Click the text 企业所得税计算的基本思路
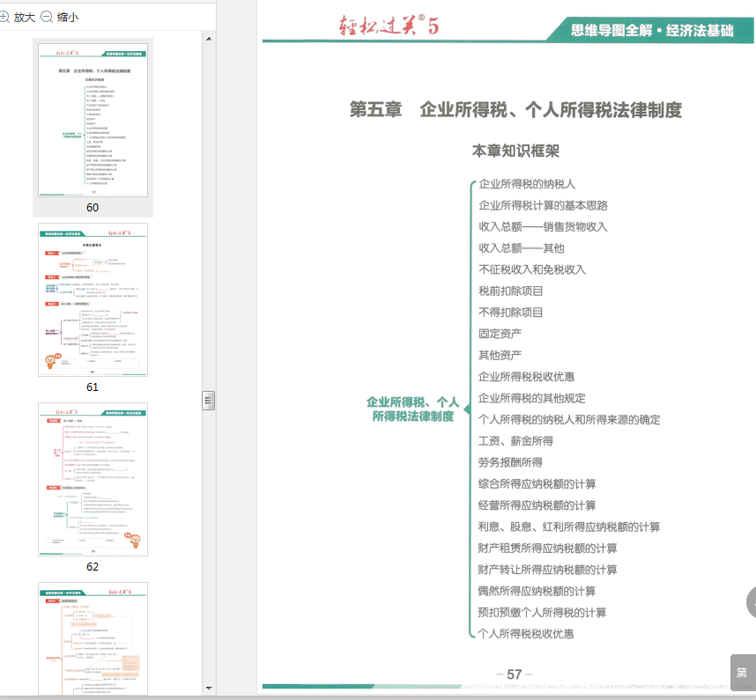 click(543, 206)
